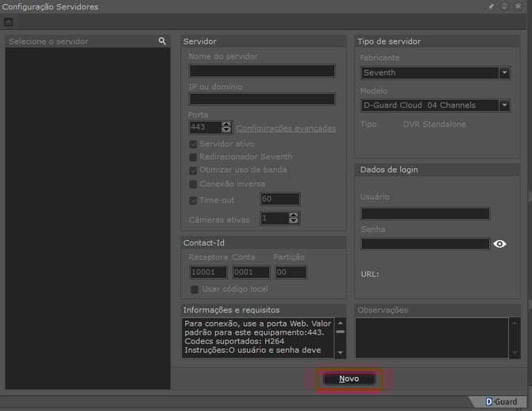
Task: Show password with the eye icon
Action: pyautogui.click(x=499, y=244)
